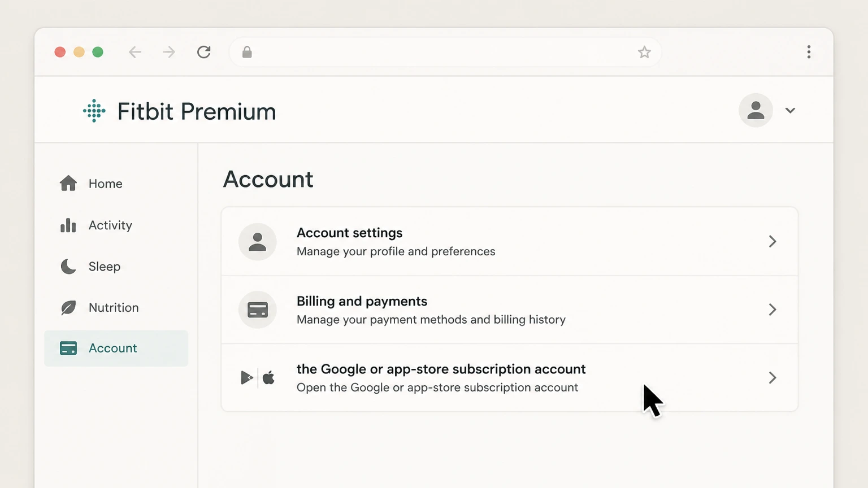The image size is (868, 488).
Task: Click the leaf icon beside Nutrition
Action: tap(68, 307)
